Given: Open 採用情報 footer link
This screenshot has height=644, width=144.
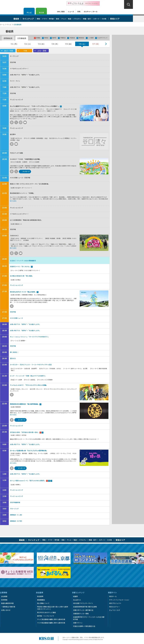Looking at the screenshot, I should (x=4, y=600).
